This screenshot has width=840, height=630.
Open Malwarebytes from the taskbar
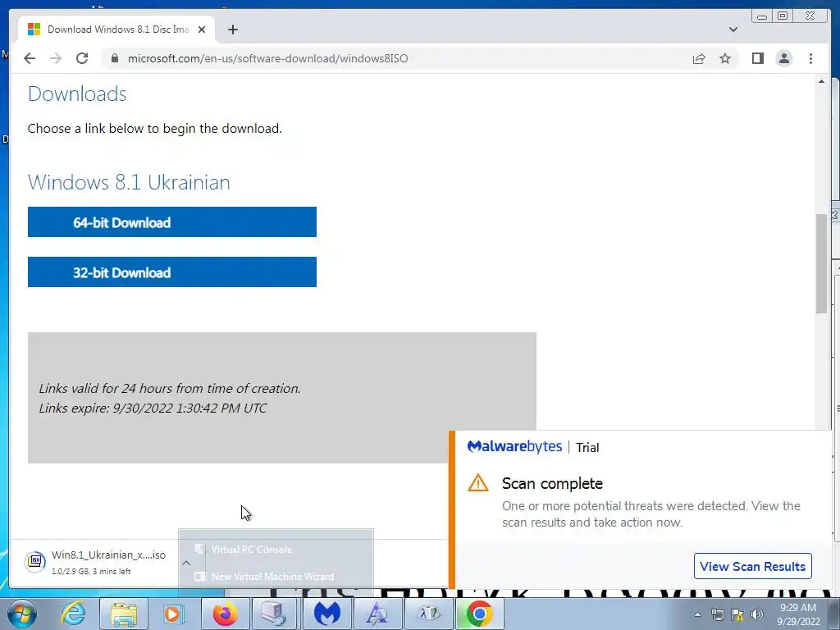click(326, 614)
